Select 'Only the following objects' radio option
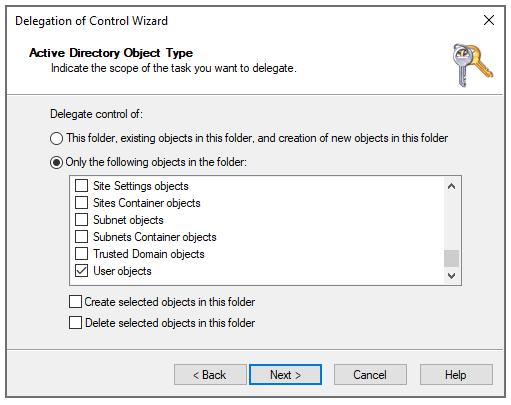This screenshot has height=405, width=511. pyautogui.click(x=56, y=162)
